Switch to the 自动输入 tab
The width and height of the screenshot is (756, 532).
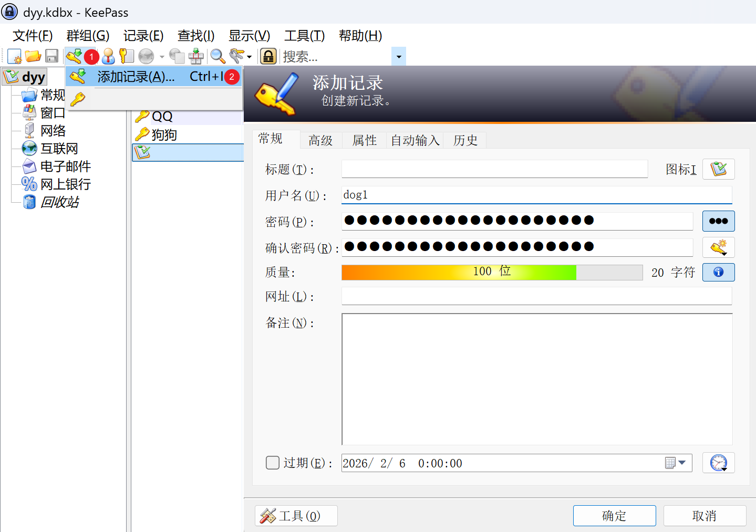[415, 140]
